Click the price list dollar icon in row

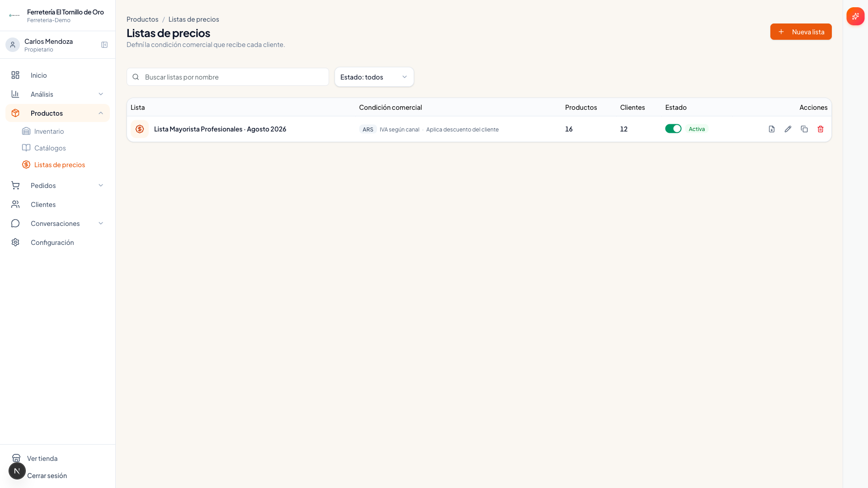tap(140, 129)
